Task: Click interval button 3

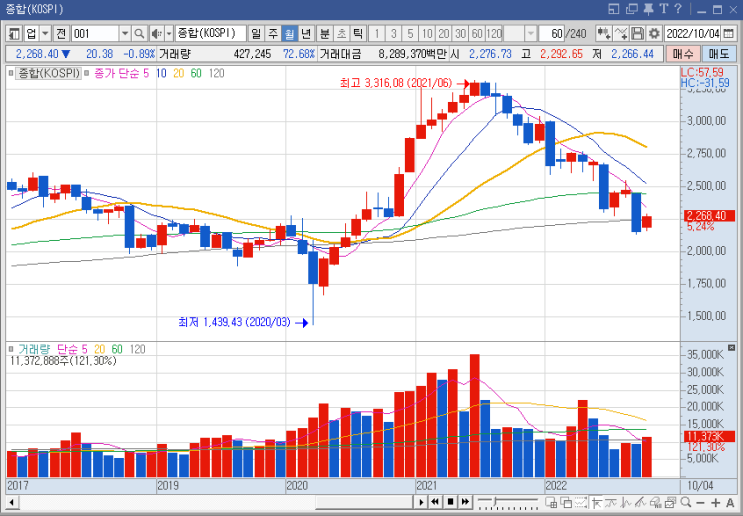Action: [394, 34]
